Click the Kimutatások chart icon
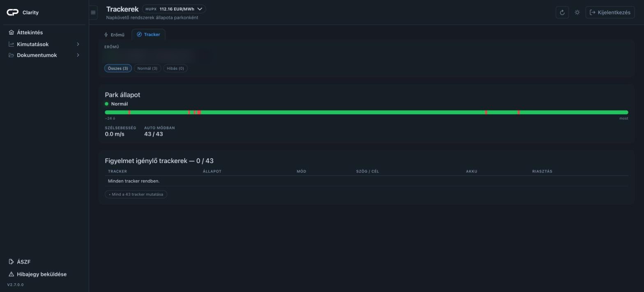 click(x=11, y=44)
